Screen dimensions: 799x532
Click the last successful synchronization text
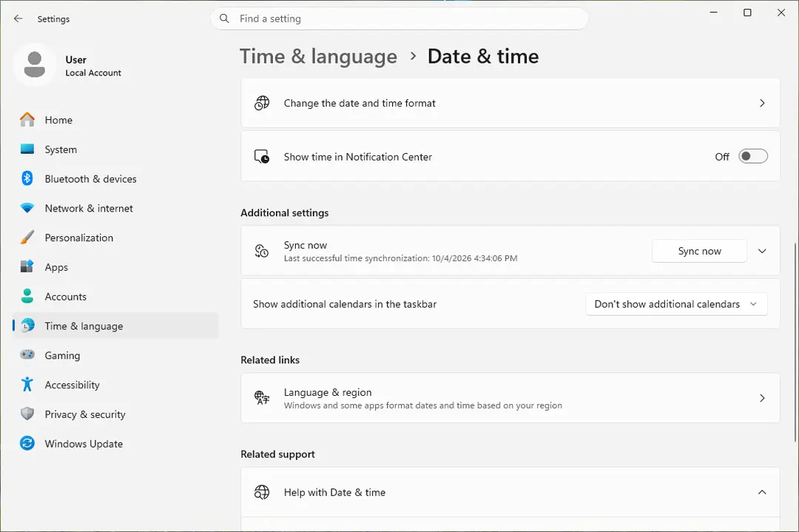tap(400, 258)
